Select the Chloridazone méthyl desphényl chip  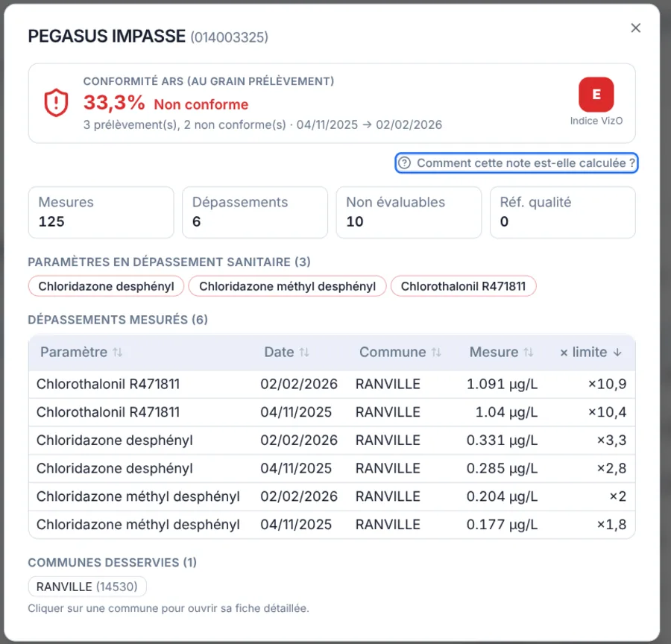click(x=287, y=285)
